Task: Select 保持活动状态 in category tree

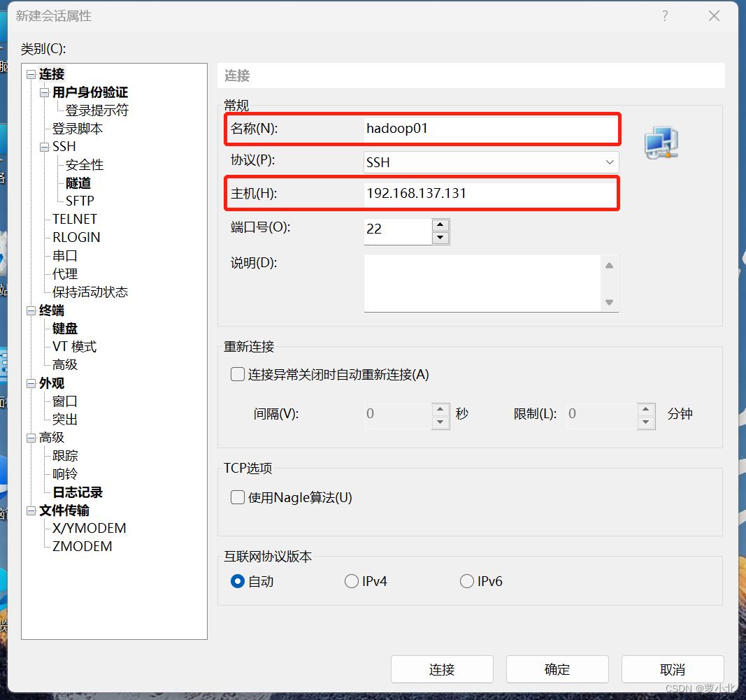Action: [90, 292]
